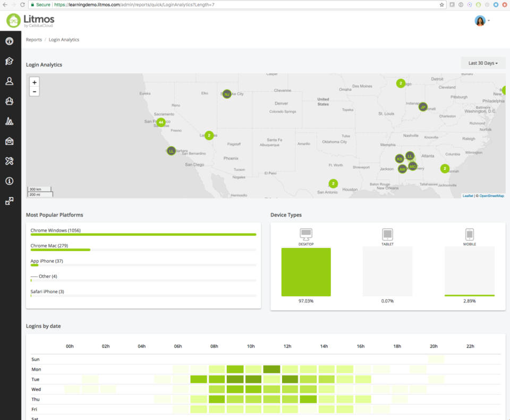
Task: Zoom out on the map
Action: coord(35,91)
